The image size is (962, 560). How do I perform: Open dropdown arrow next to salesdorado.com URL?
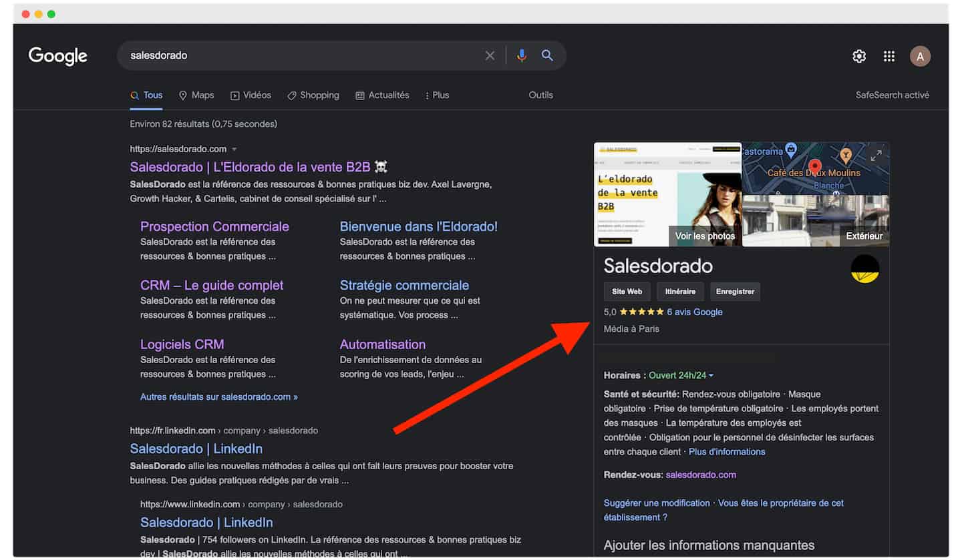click(234, 150)
